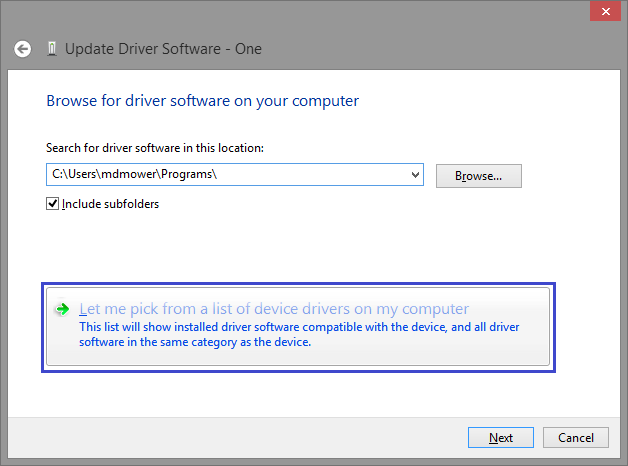Click the green arrow command link icon
628x466 pixels.
tap(62, 309)
